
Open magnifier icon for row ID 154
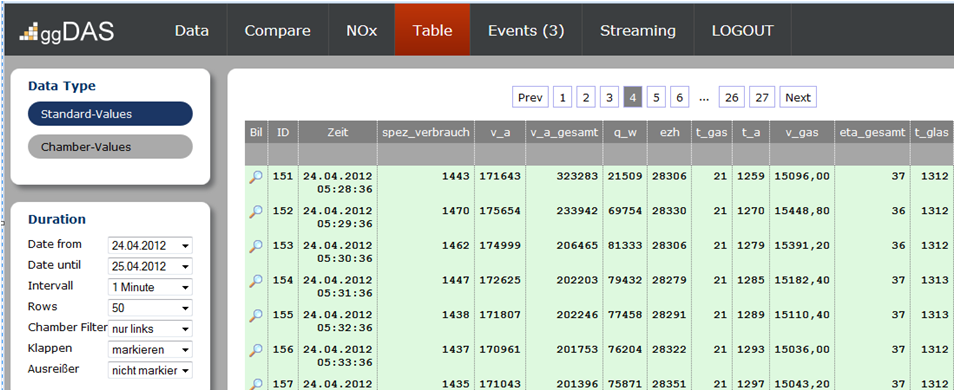pos(256,281)
